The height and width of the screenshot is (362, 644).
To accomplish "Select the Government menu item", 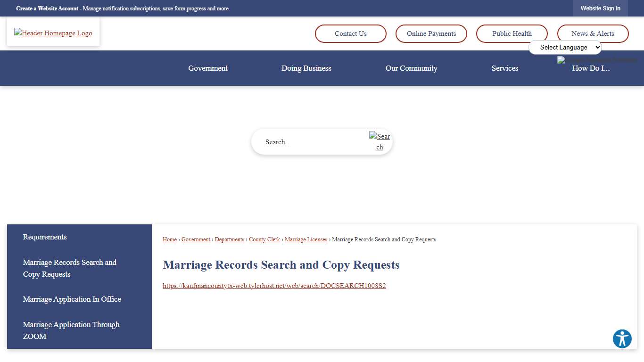I will click(x=207, y=68).
